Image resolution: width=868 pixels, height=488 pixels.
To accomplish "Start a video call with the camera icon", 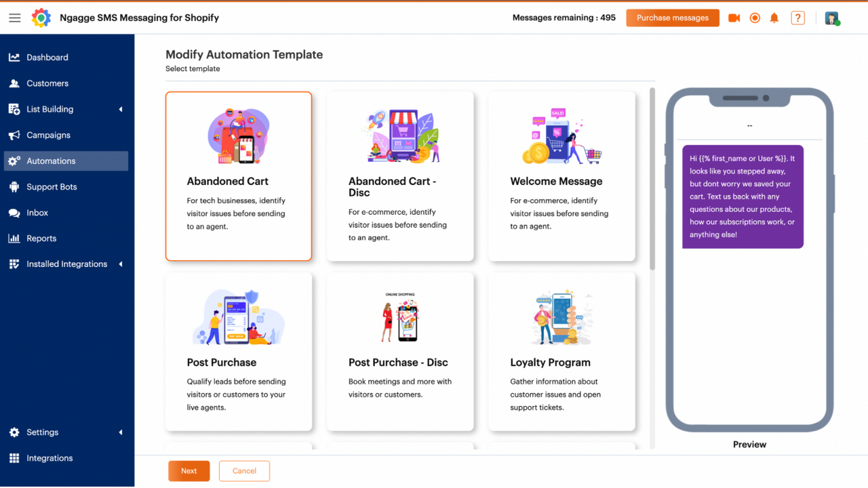I will (x=734, y=18).
